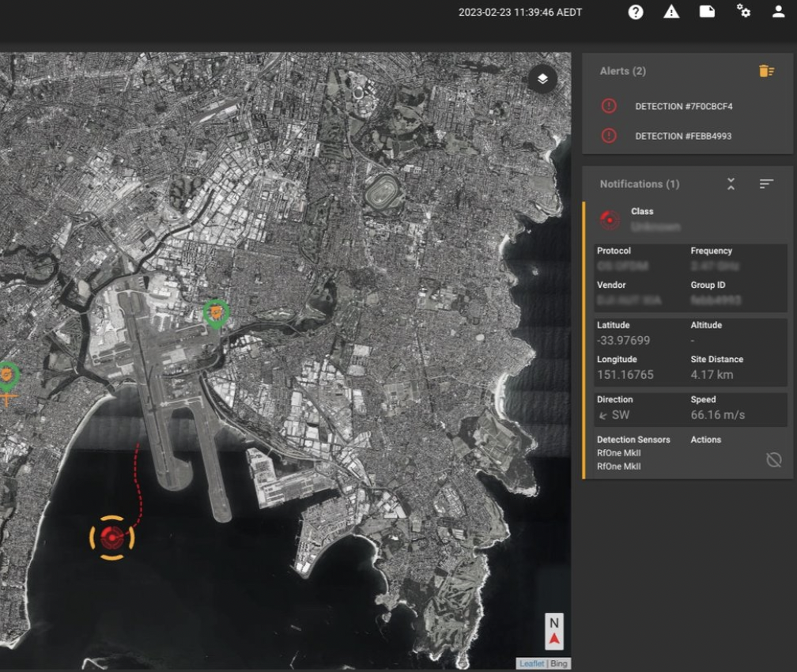Open the user account menu
The image size is (797, 672).
point(777,12)
